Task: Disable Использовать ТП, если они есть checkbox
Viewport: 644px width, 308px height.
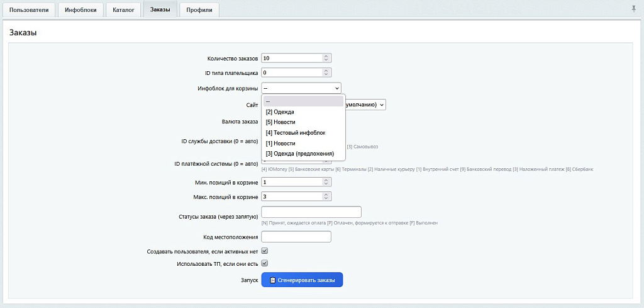Action: tap(265, 263)
